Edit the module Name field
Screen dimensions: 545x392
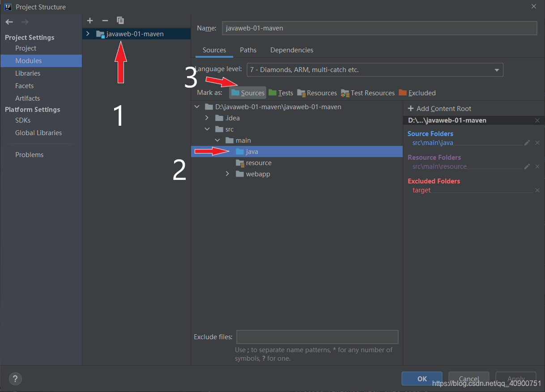(379, 28)
